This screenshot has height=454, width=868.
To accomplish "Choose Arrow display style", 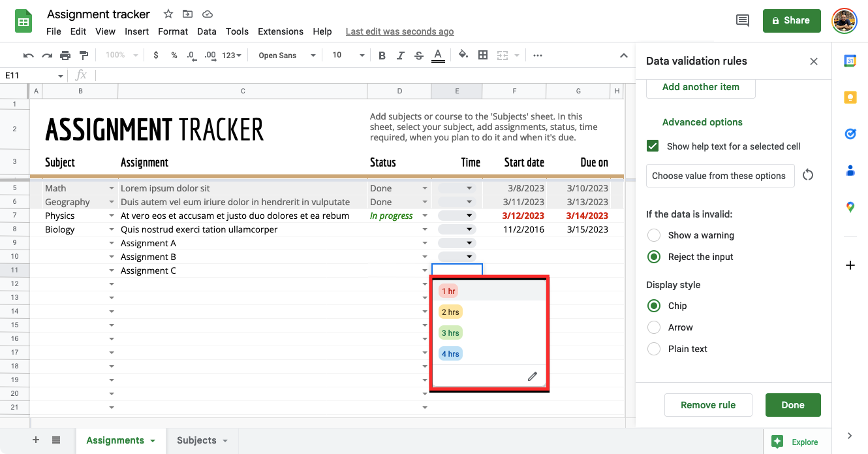I will point(654,327).
